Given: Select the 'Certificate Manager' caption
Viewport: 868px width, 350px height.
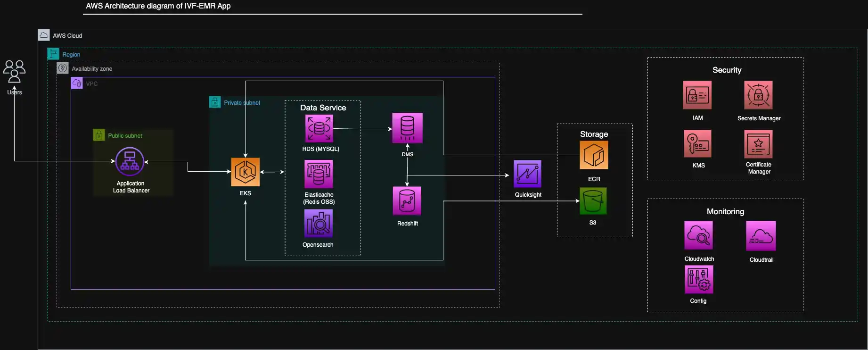Looking at the screenshot, I should coord(759,168).
